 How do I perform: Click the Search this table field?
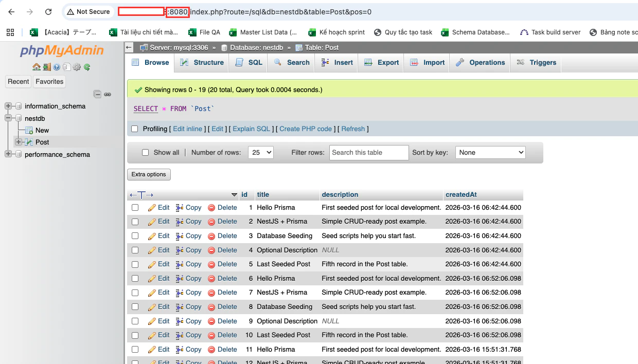pos(369,153)
